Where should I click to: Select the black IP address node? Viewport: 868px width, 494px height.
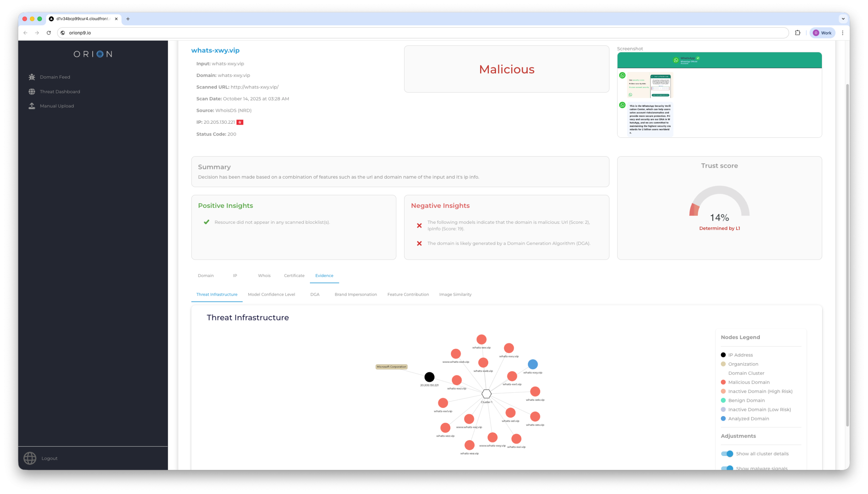429,377
